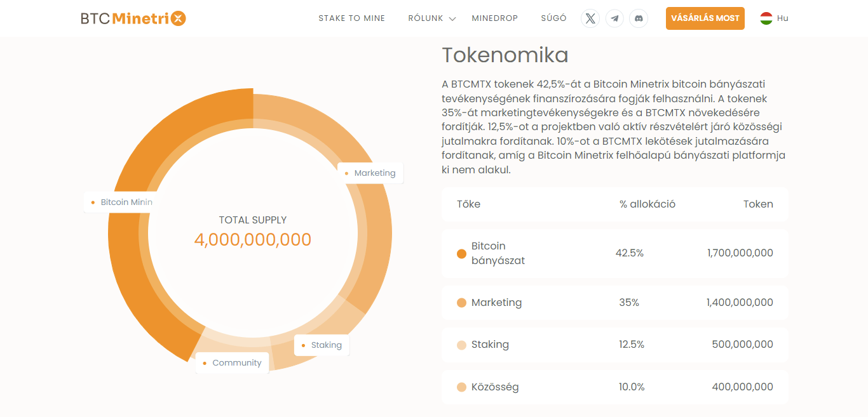Click the Marketing row color dot
Screen dimensions: 868x417
coord(462,303)
